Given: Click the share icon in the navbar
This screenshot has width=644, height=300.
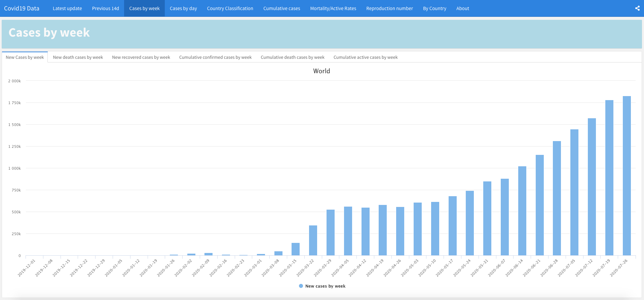Looking at the screenshot, I should click(637, 8).
